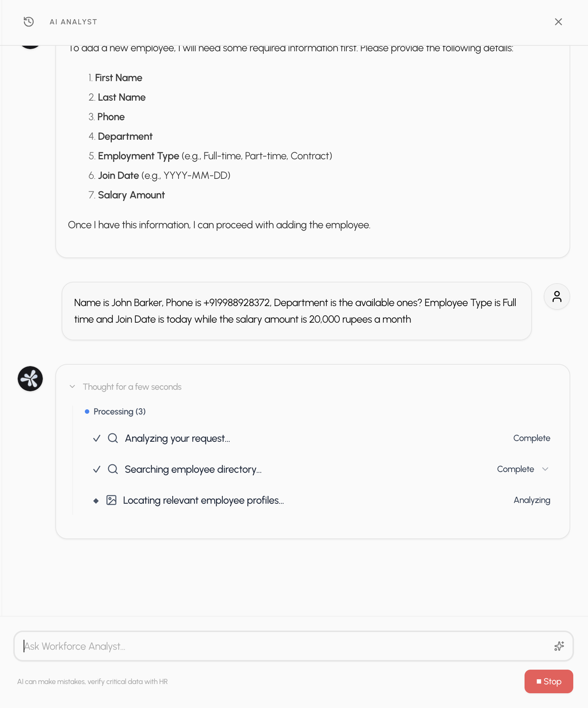Click the sparkle icon in the message box
Viewport: 588px width, 708px height.
(x=560, y=646)
